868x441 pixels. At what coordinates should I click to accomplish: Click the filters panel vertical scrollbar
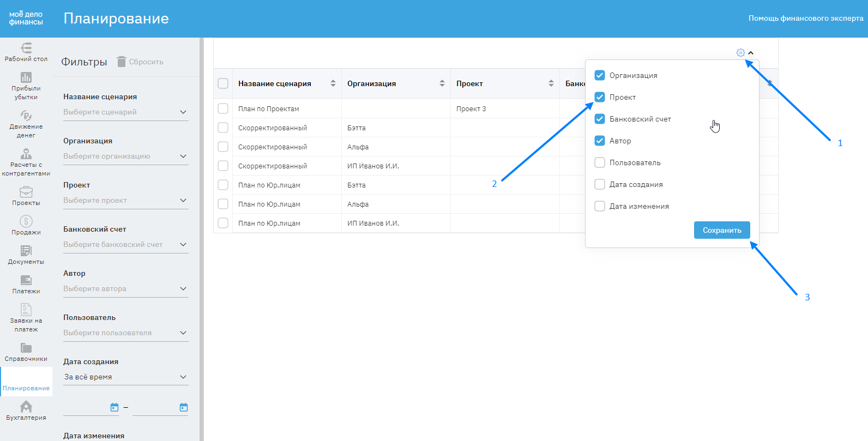[x=202, y=239]
